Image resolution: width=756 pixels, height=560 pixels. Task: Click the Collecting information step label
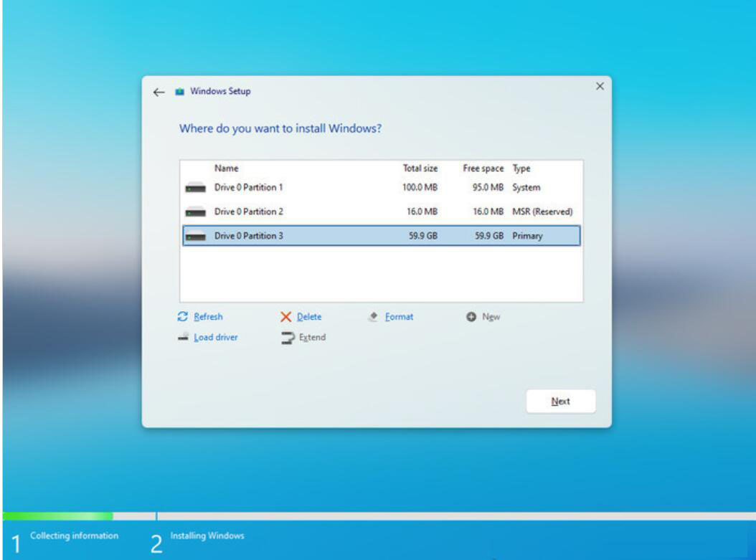(74, 536)
